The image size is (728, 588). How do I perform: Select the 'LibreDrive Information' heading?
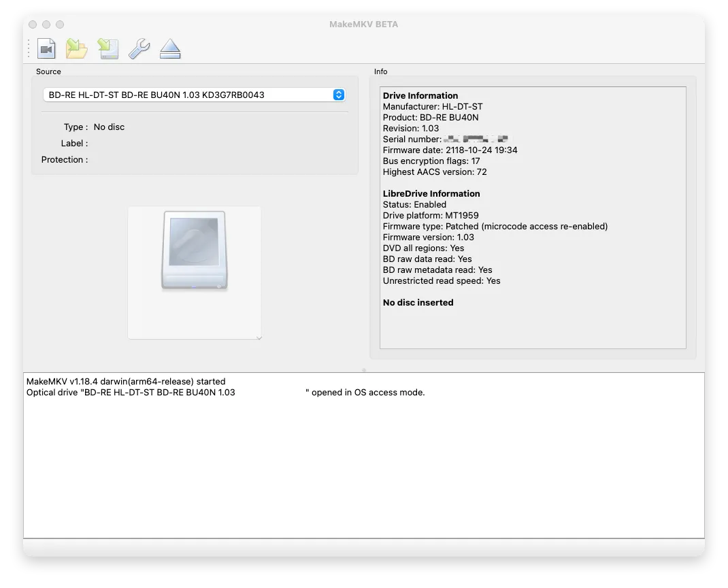click(x=431, y=194)
